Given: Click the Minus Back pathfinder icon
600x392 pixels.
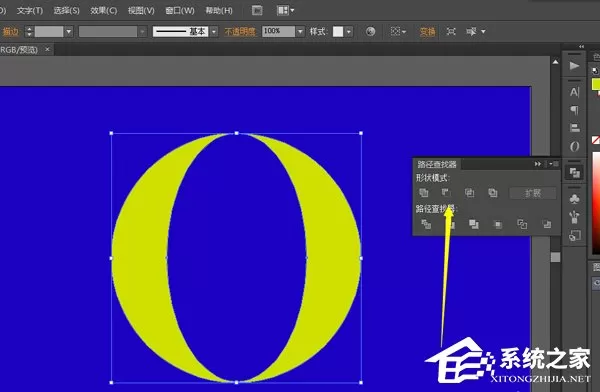Looking at the screenshot, I should click(x=547, y=224).
